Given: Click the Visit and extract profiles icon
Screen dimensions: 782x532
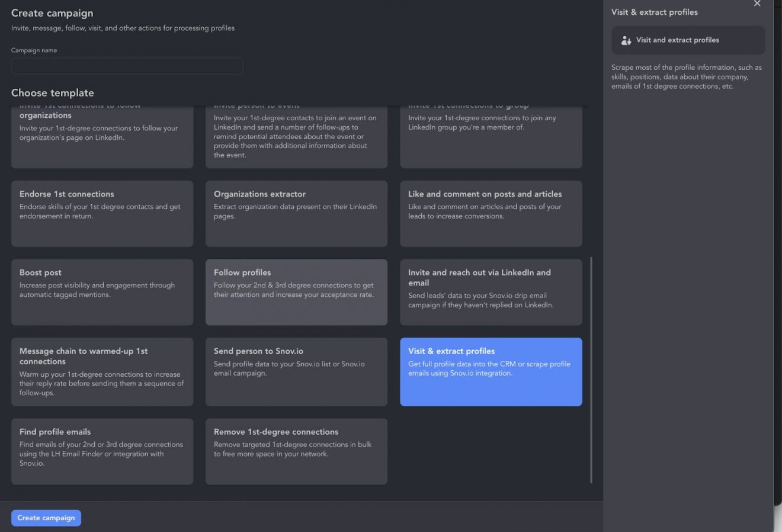Looking at the screenshot, I should coord(626,40).
